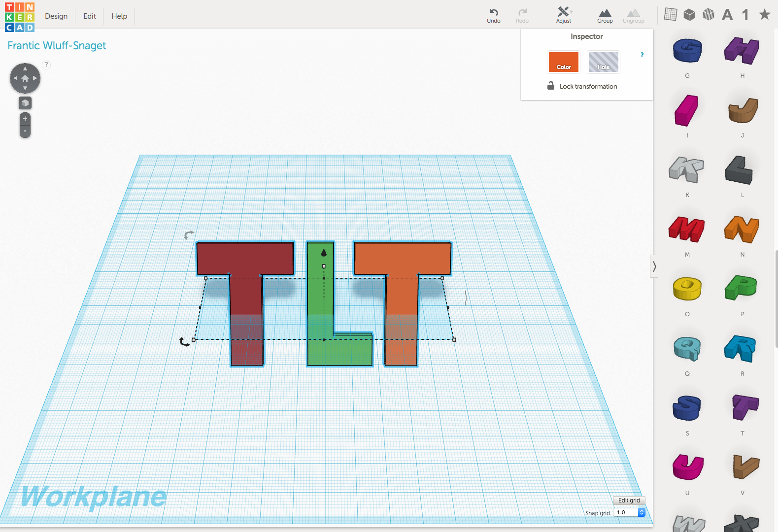The height and width of the screenshot is (532, 778).
Task: Select the purple letter H shape
Action: click(x=742, y=50)
